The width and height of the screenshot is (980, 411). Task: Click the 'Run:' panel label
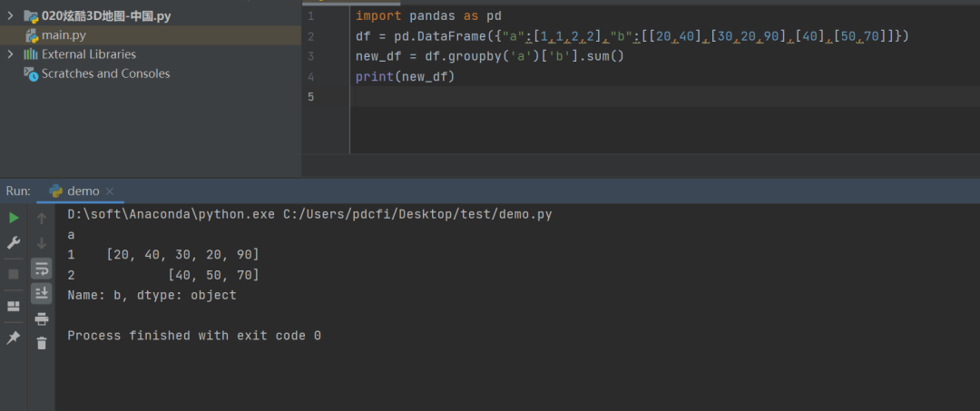tap(18, 191)
